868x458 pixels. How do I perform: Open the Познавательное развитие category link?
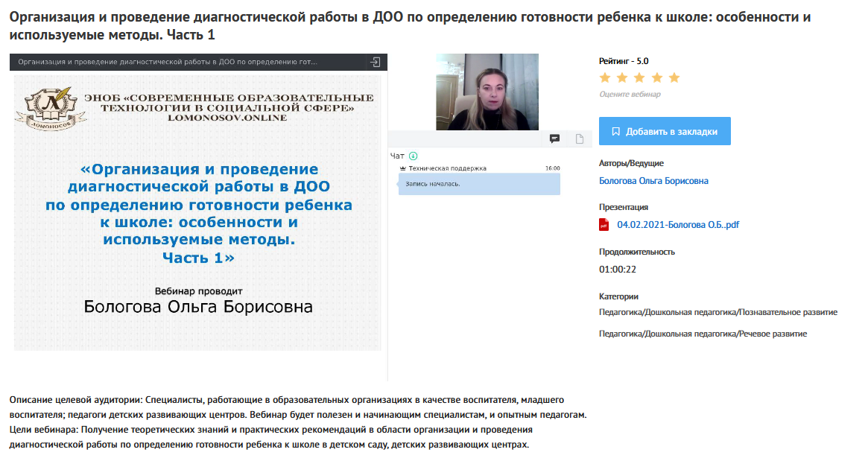(x=718, y=312)
